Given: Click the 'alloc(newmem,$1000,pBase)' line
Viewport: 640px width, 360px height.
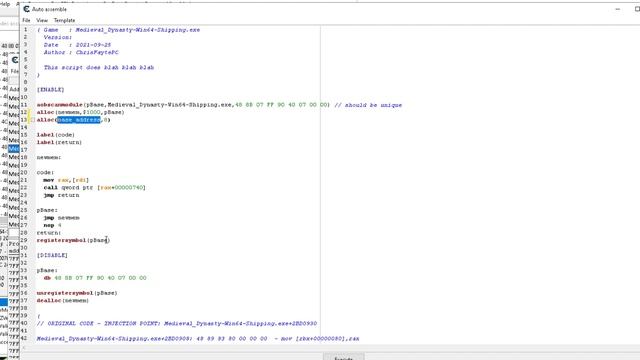Looking at the screenshot, I should pos(80,112).
